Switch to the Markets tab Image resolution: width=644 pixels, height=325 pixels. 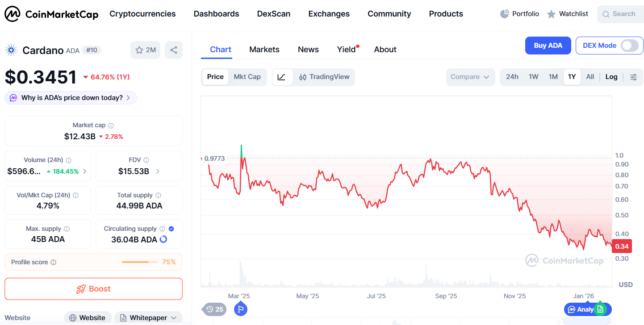click(x=264, y=50)
